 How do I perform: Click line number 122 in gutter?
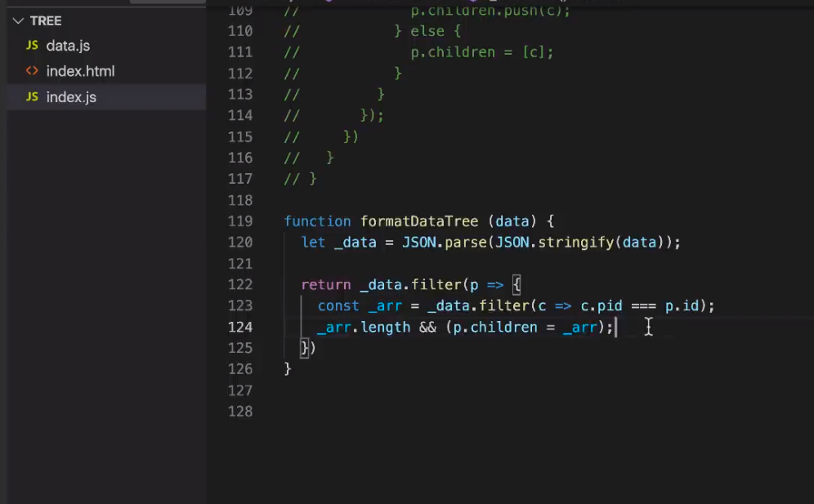[x=240, y=284]
